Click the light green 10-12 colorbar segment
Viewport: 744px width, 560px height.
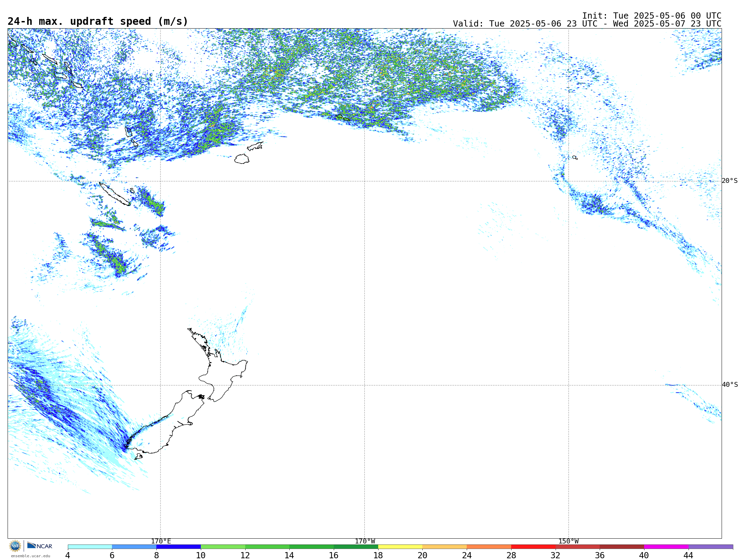click(223, 547)
